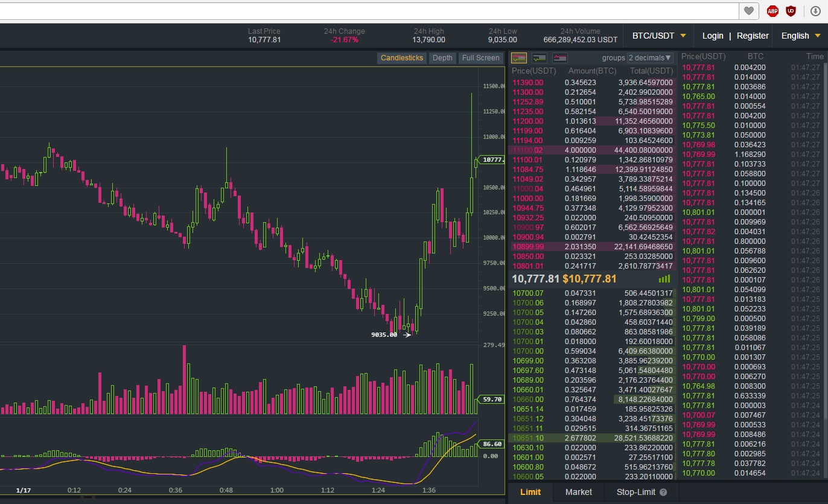
Task: Click the Register link
Action: (753, 36)
